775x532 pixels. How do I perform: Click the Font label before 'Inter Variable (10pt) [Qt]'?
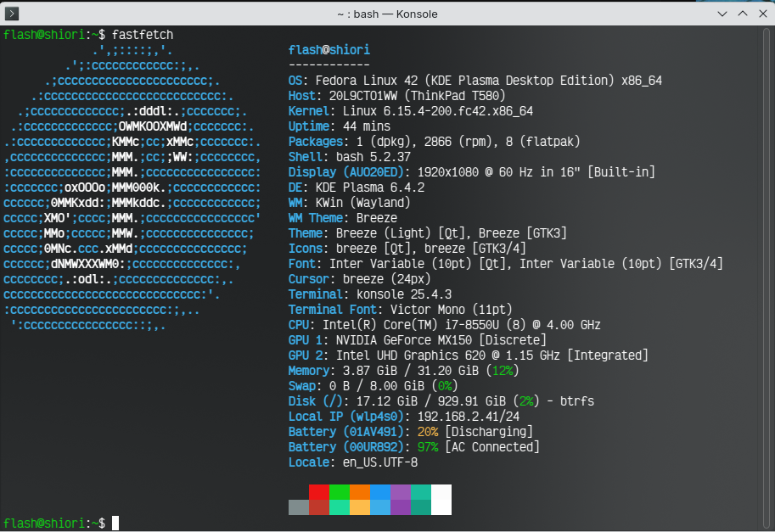(x=302, y=264)
